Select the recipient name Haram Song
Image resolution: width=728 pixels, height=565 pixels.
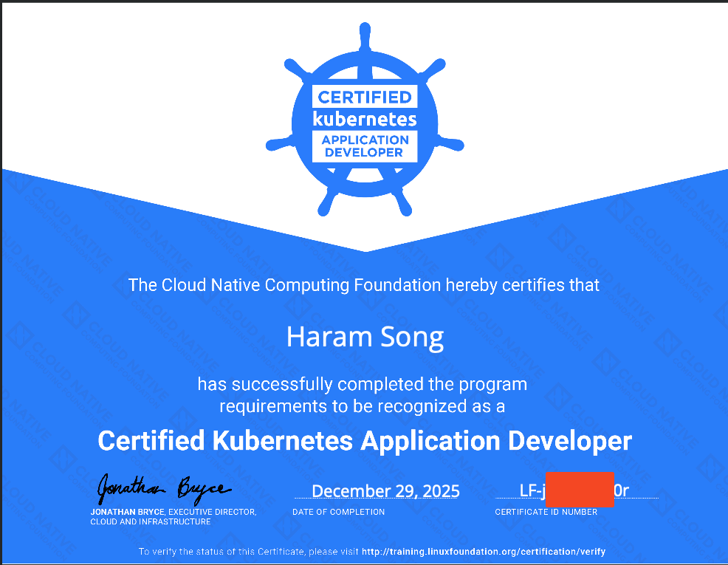click(365, 337)
